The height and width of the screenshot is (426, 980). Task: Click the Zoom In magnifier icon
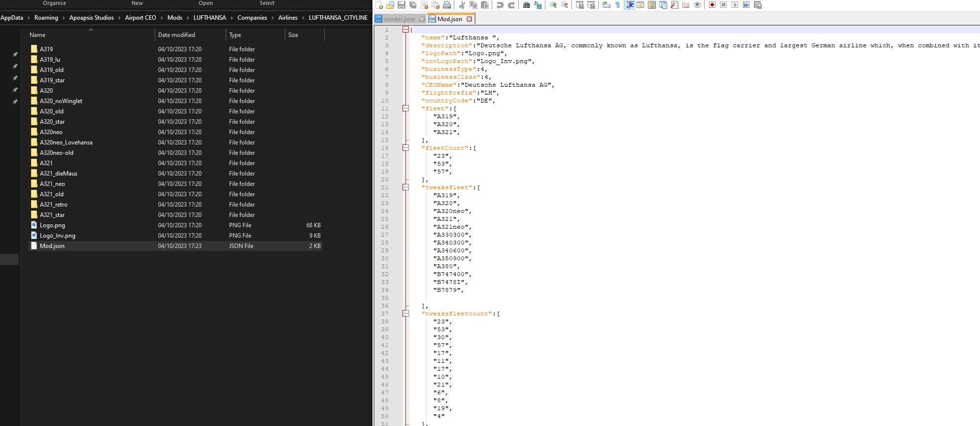click(553, 5)
